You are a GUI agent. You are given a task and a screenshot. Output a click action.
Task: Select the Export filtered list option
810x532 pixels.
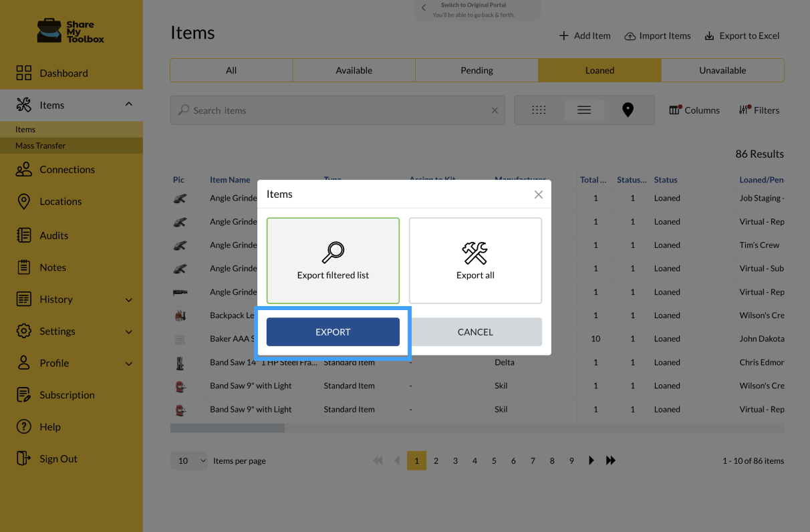click(333, 261)
